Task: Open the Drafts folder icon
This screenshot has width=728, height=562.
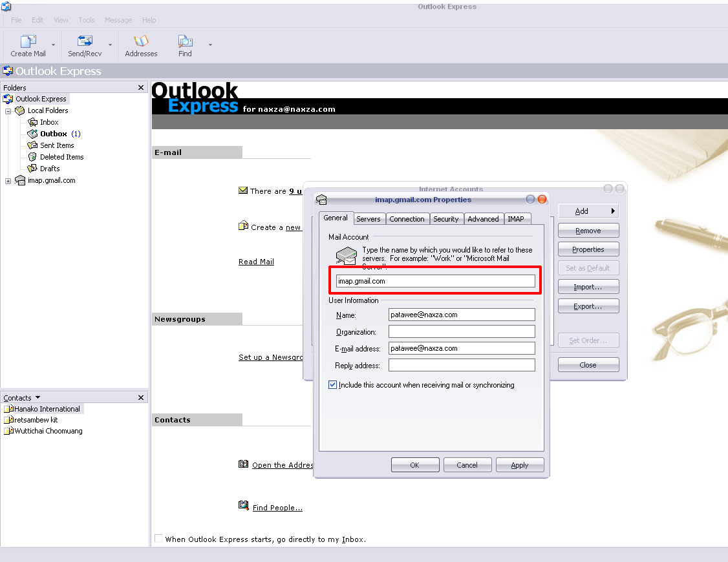Action: click(x=32, y=169)
